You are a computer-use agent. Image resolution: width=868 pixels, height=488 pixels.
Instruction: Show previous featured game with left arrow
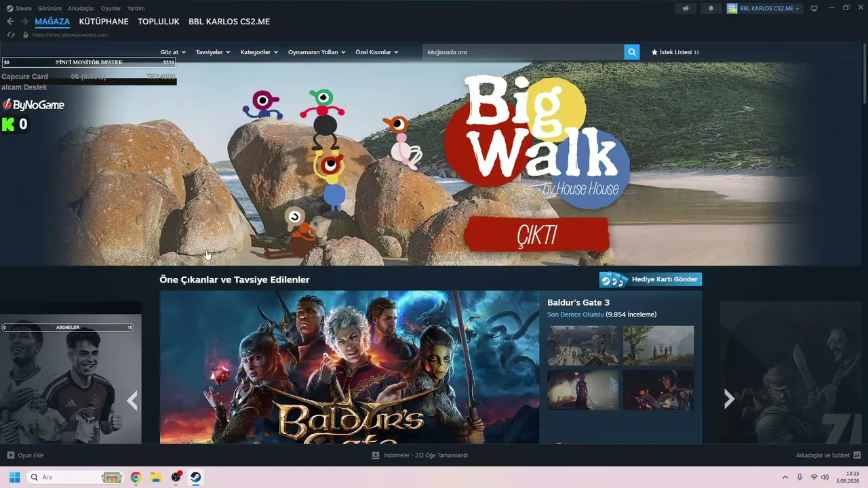(x=132, y=401)
